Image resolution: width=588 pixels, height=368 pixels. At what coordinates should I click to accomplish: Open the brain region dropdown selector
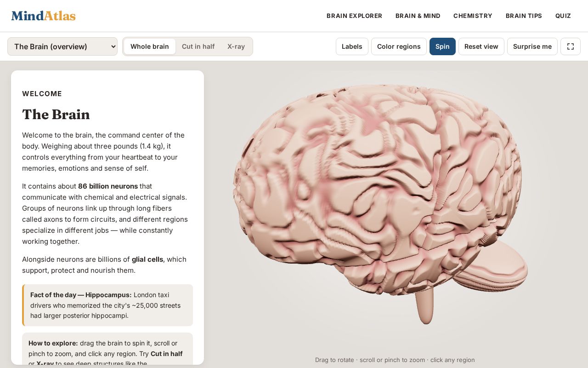tap(62, 46)
